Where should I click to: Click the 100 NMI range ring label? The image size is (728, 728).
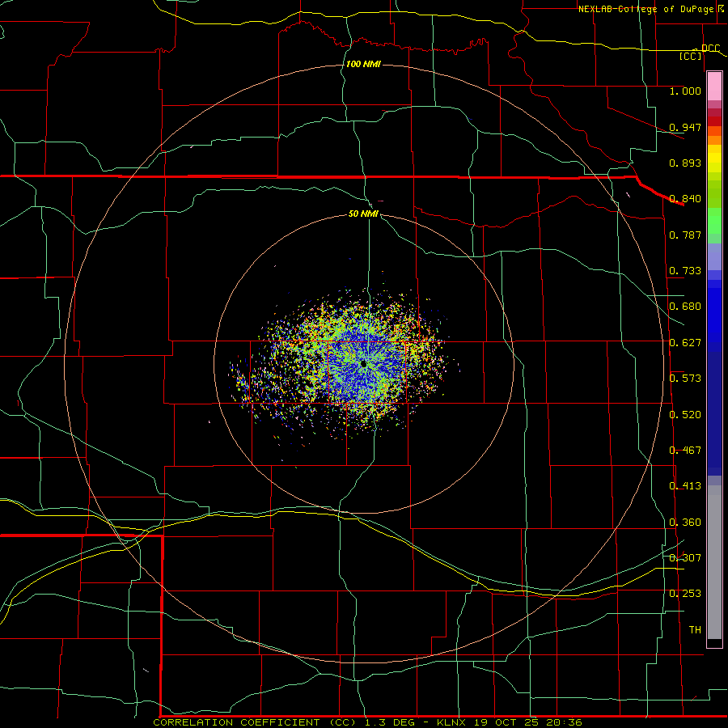[x=363, y=64]
